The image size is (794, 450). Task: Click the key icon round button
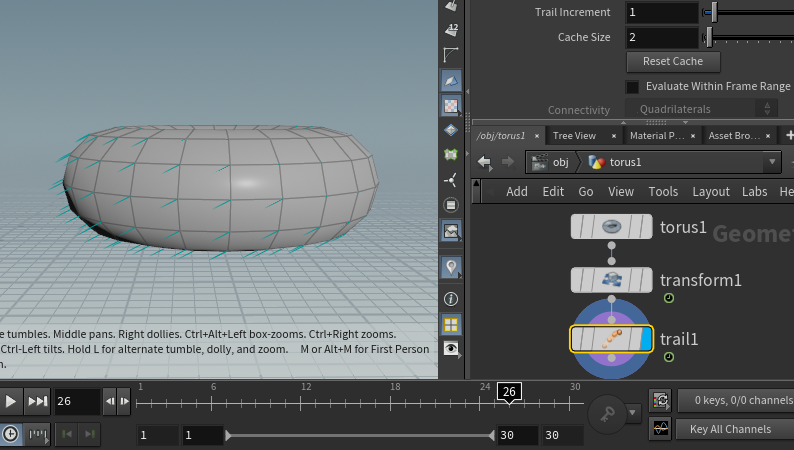coord(607,415)
